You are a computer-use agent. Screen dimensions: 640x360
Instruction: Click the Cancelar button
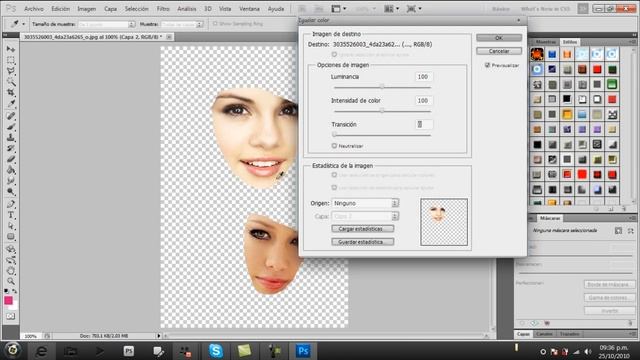point(499,51)
